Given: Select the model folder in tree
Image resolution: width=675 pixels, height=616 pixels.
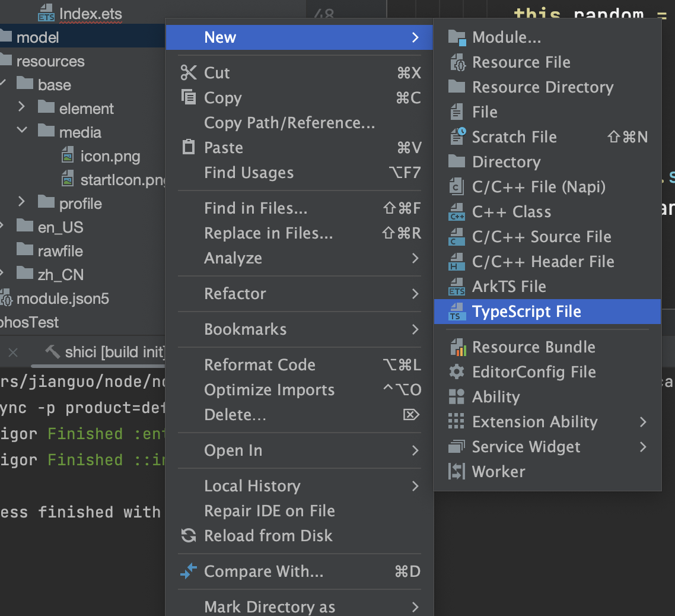Looking at the screenshot, I should click(x=37, y=37).
